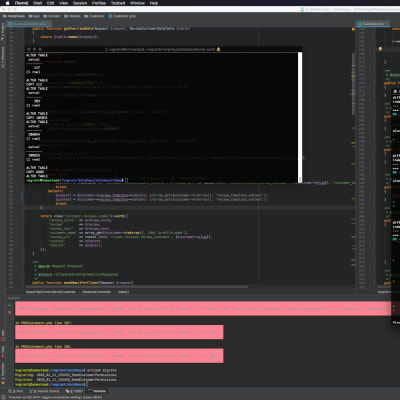The image size is (400, 400).
Task: Click the intention light bulb in right editor
Action: (380, 49)
